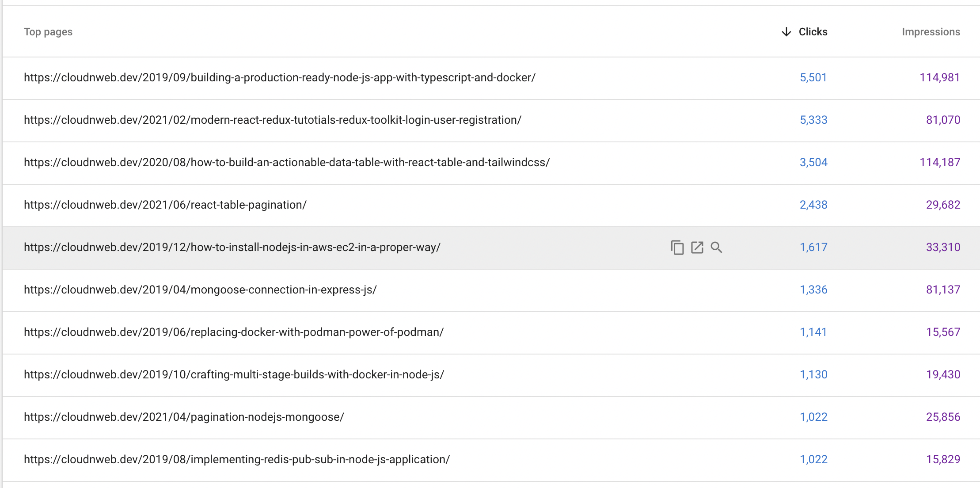
Task: Select the crafting-multi-stage-builds URL
Action: (x=234, y=375)
